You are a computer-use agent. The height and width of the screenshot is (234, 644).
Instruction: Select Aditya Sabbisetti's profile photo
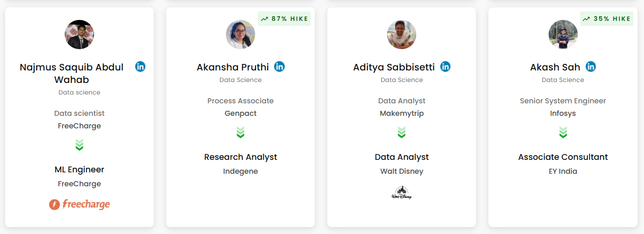tap(401, 34)
